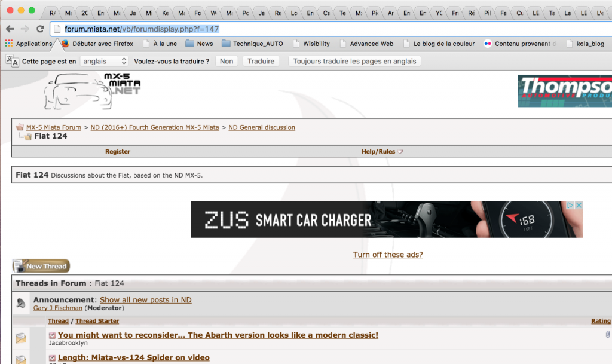Sort by Thread Starter column header
This screenshot has height=364, width=612.
[97, 321]
